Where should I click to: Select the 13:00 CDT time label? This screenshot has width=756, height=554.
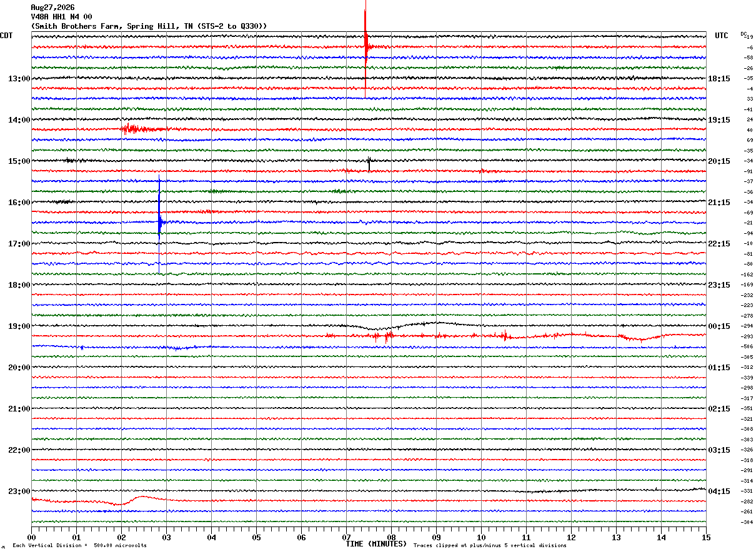(x=19, y=79)
